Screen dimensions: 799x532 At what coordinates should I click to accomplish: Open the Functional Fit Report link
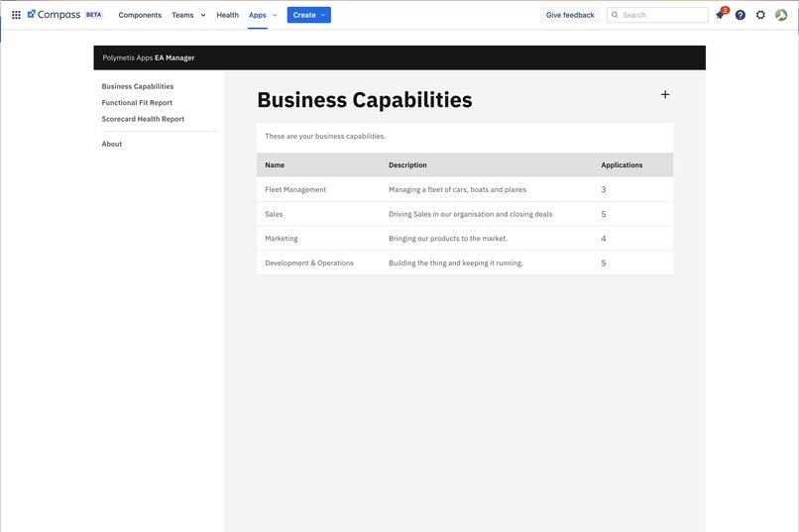[x=137, y=103]
